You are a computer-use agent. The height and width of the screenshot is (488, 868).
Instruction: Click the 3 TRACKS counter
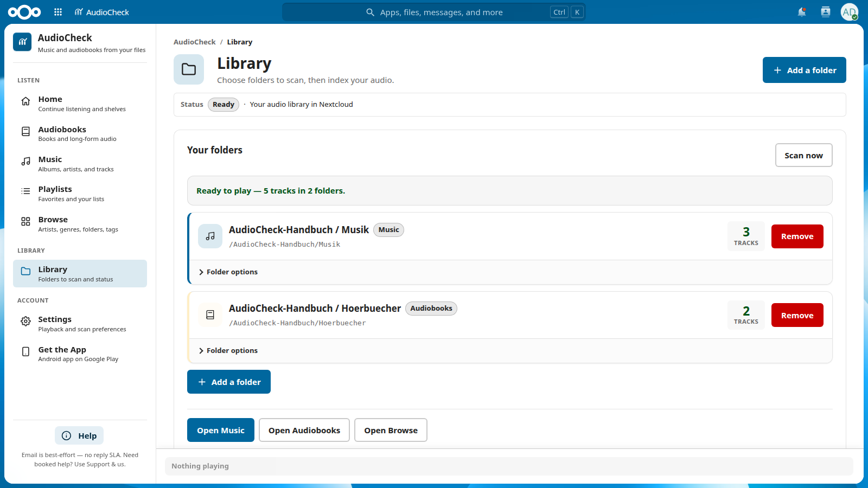pos(746,236)
